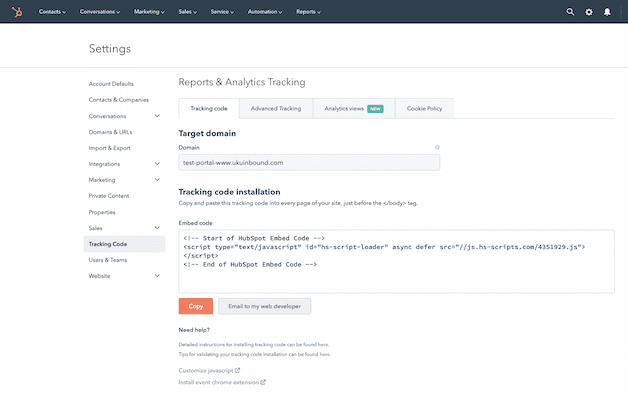Open the Marketing top navigation menu
This screenshot has height=400, width=628.
pyautogui.click(x=149, y=12)
